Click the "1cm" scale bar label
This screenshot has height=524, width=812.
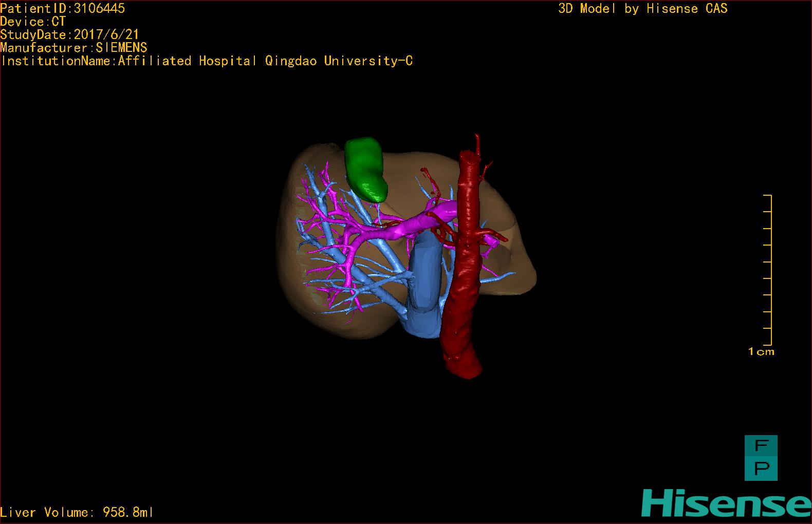tap(761, 352)
